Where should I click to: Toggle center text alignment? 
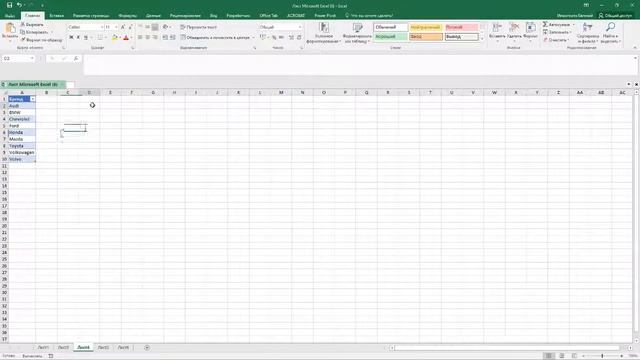click(x=147, y=37)
